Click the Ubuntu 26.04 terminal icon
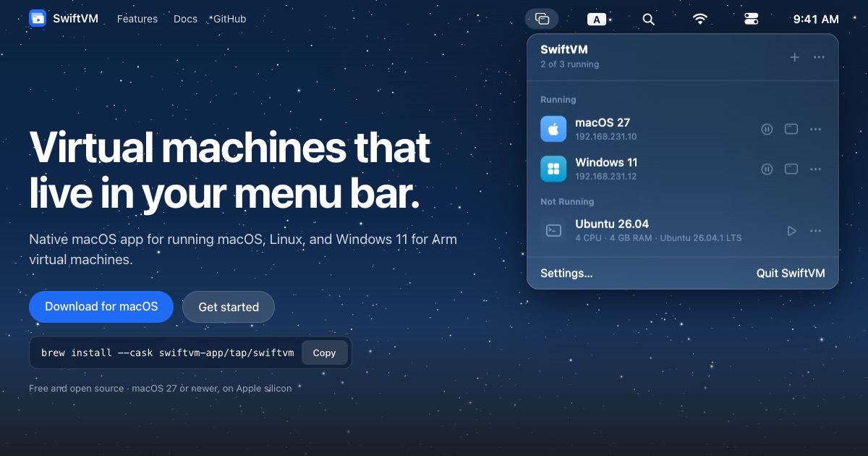868x456 pixels. 553,230
